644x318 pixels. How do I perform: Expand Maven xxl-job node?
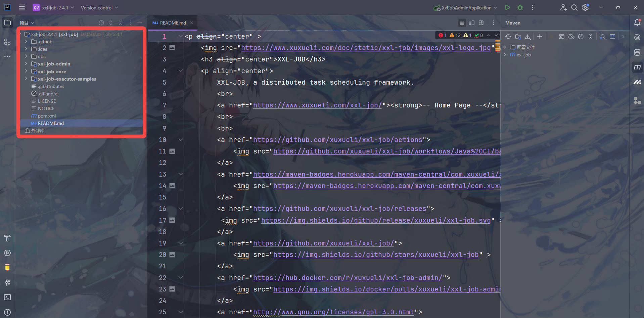point(505,54)
